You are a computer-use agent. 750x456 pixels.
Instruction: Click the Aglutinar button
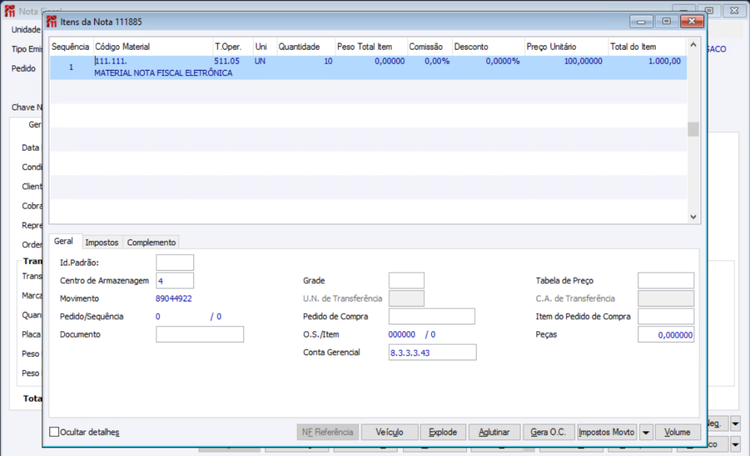(494, 432)
